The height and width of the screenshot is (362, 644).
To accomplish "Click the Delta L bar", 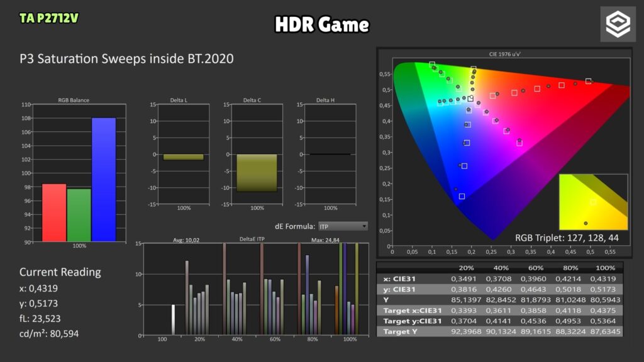I will 183,157.
